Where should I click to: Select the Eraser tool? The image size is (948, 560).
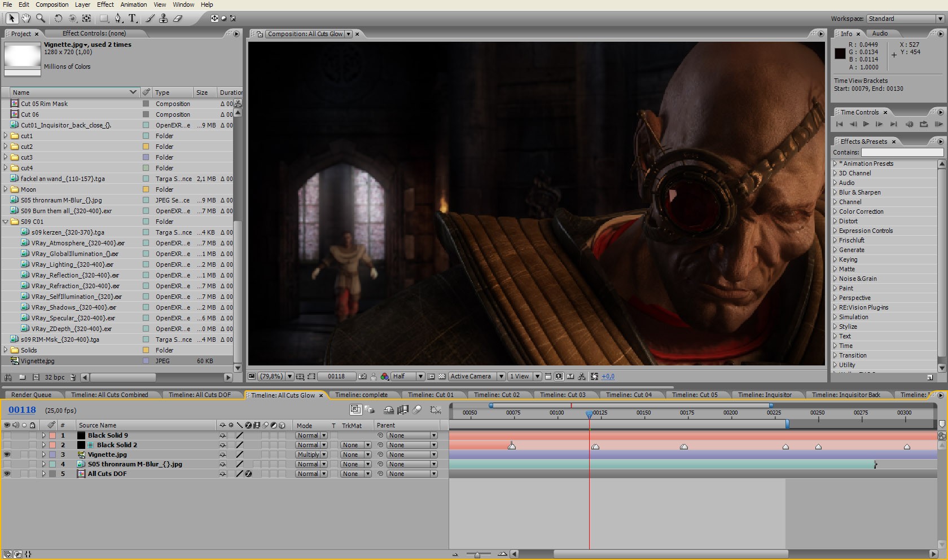[177, 18]
